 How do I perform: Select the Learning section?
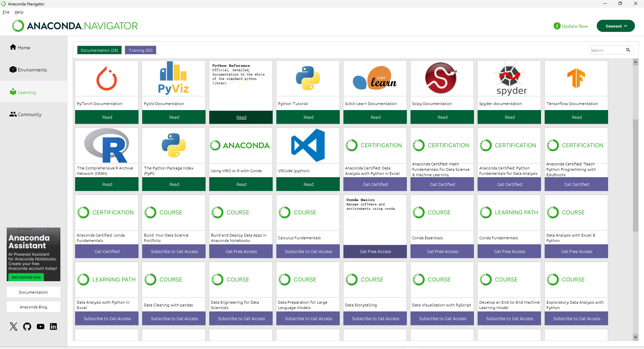coord(34,92)
